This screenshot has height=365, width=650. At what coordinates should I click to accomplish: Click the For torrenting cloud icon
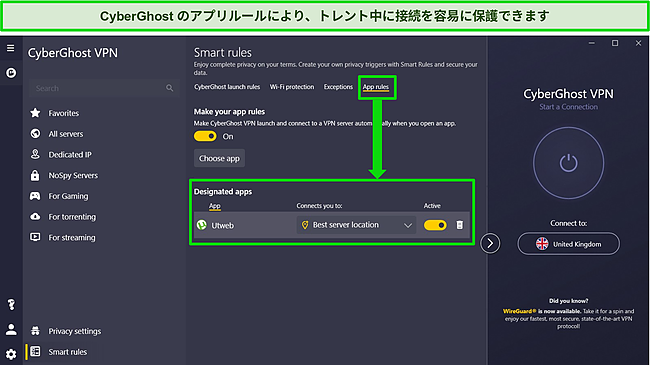tap(35, 217)
